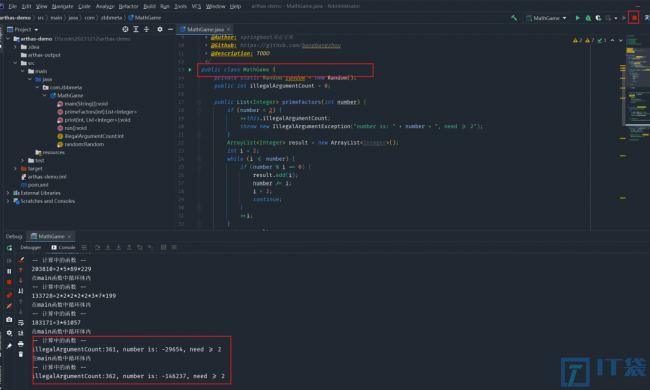Click the console highlighter pencil icon
The image size is (650, 390).
pos(21,260)
